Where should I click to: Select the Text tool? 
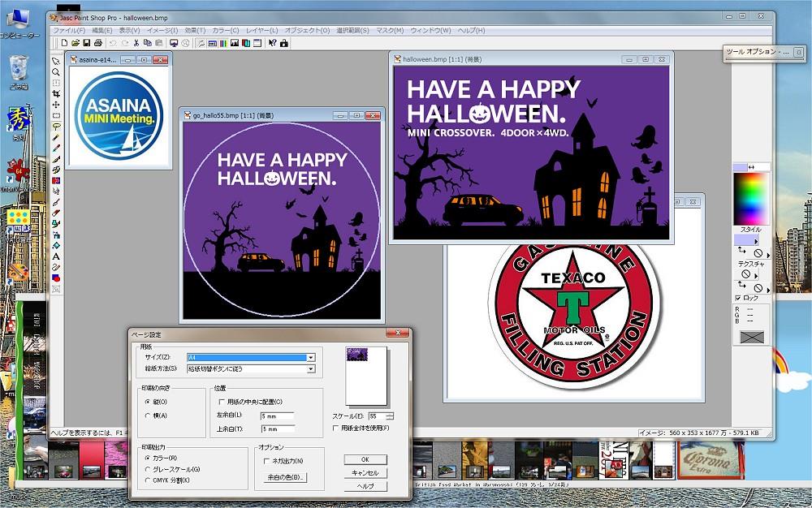[56, 256]
